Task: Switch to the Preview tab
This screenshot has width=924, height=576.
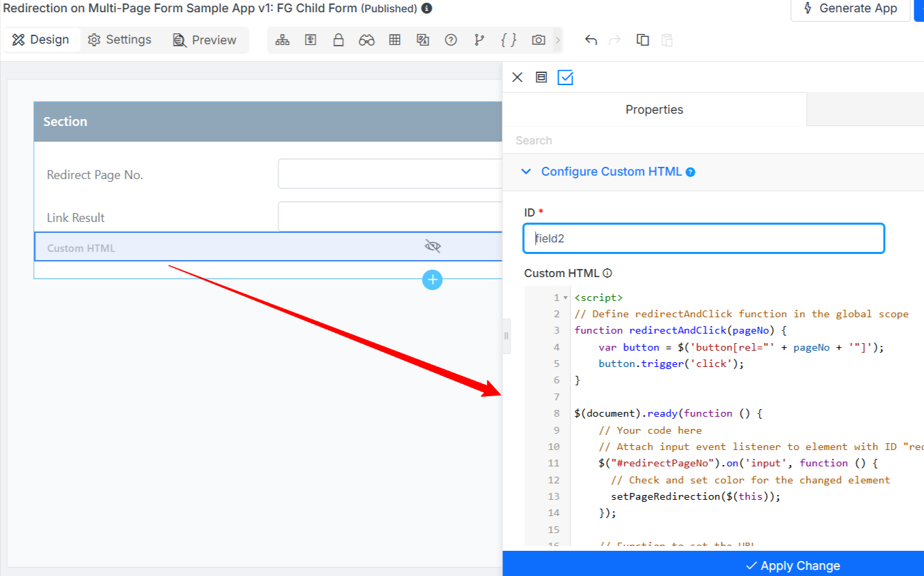Action: pyautogui.click(x=204, y=40)
